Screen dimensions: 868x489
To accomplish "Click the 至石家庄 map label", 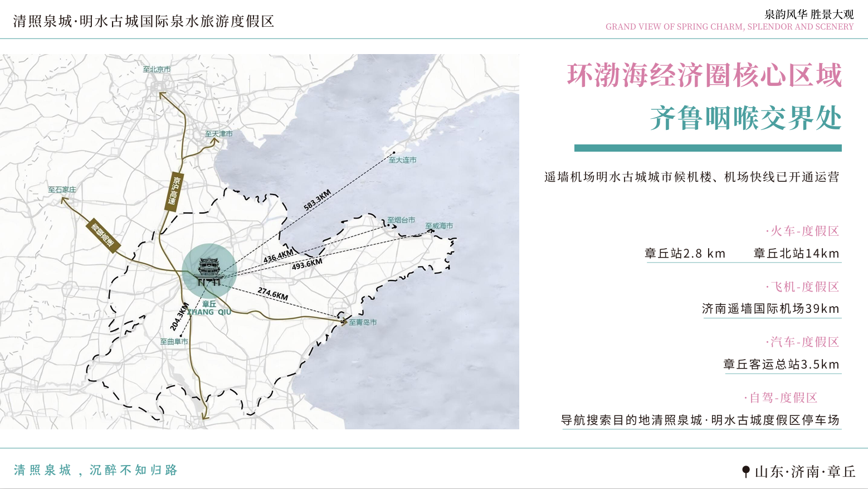I will click(x=62, y=190).
